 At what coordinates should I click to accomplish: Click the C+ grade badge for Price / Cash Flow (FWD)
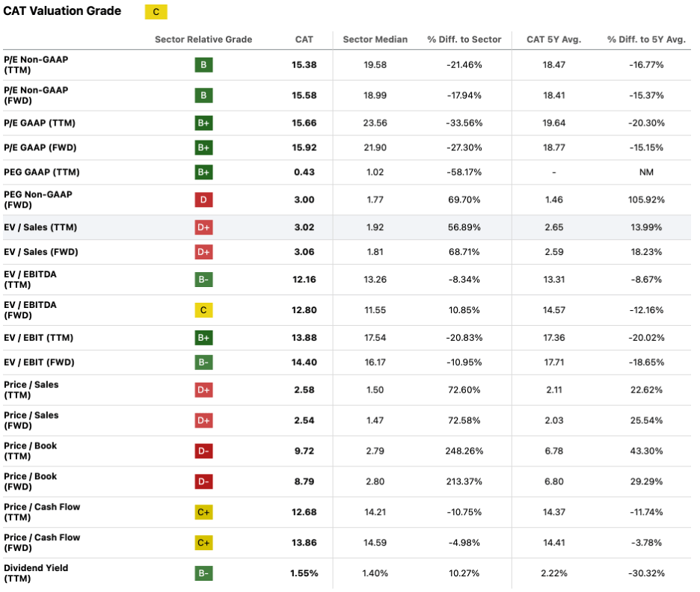click(x=203, y=543)
